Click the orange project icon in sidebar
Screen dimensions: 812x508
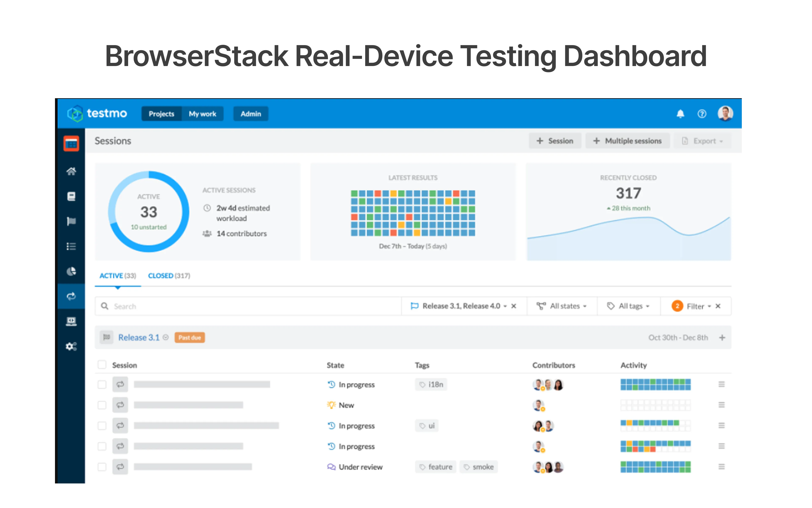(71, 144)
